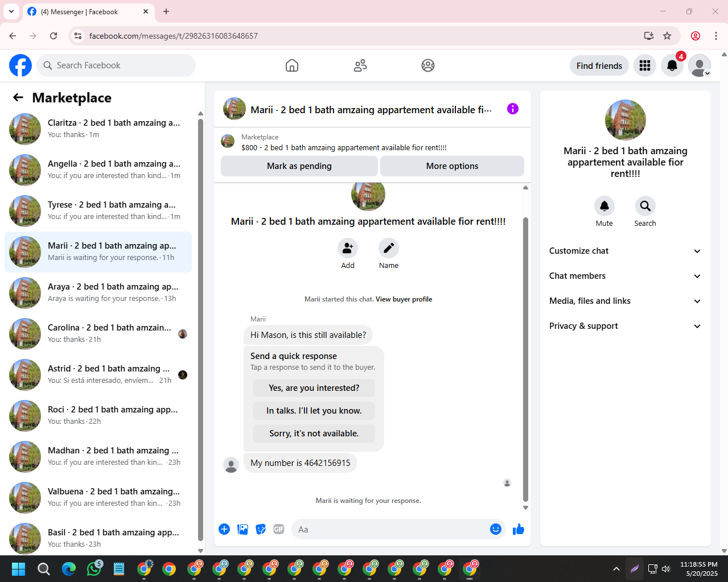Expand Chat members section
The width and height of the screenshot is (728, 582).
point(625,276)
